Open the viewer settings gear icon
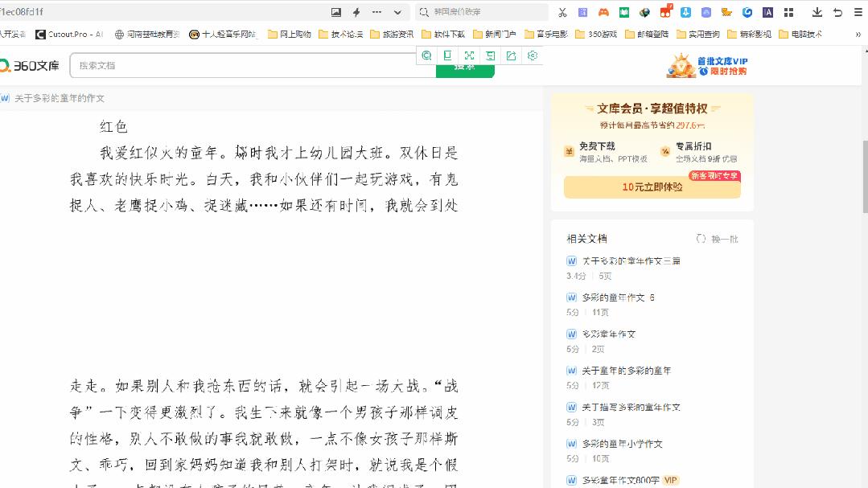The height and width of the screenshot is (488, 868). (533, 55)
